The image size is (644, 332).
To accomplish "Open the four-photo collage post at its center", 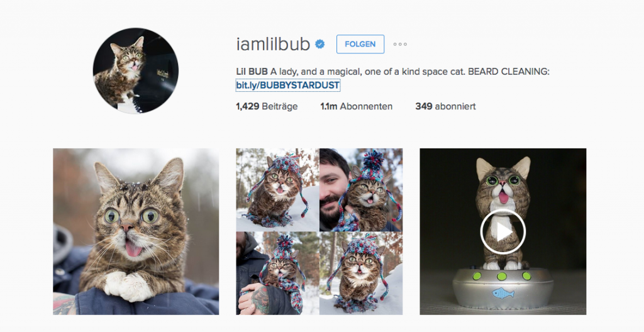I will coord(319,232).
